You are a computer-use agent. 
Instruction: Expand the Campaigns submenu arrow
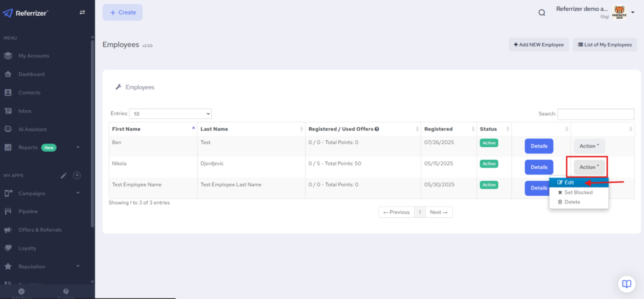click(78, 193)
